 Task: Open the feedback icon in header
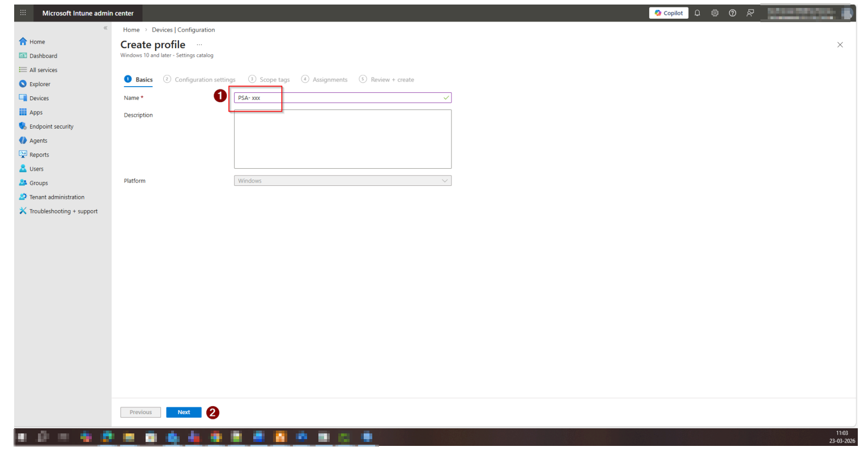pyautogui.click(x=750, y=13)
